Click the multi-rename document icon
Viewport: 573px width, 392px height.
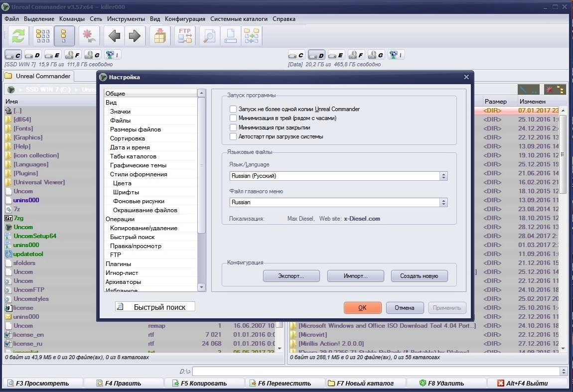[x=230, y=36]
